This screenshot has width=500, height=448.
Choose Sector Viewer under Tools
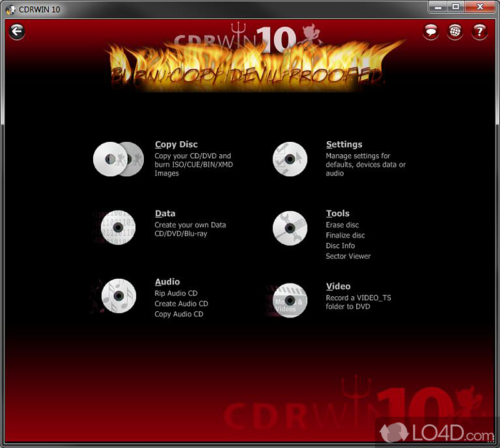coord(348,256)
